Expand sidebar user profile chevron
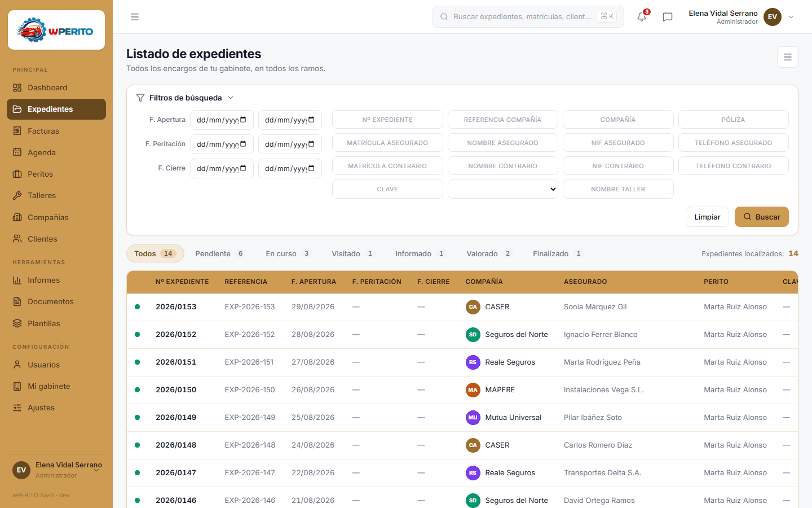The width and height of the screenshot is (812, 508). [96, 470]
